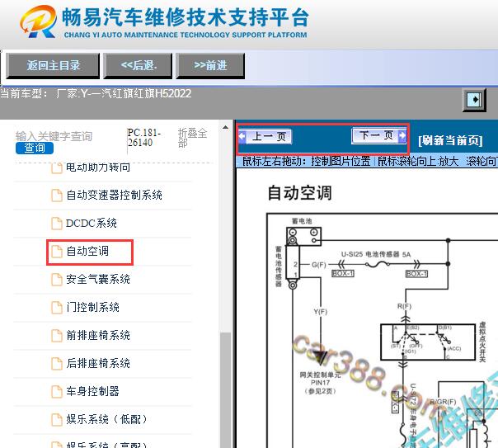
Task: Click the document icon beside 自动空调
Action: click(57, 252)
